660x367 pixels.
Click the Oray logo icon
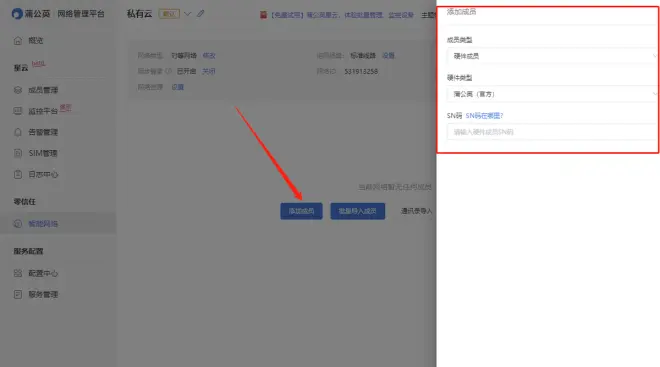click(17, 14)
